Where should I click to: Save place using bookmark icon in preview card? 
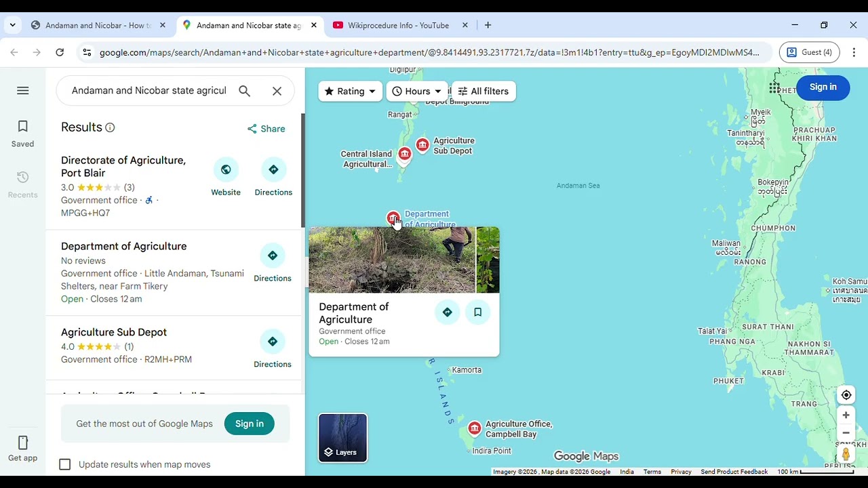[477, 312]
